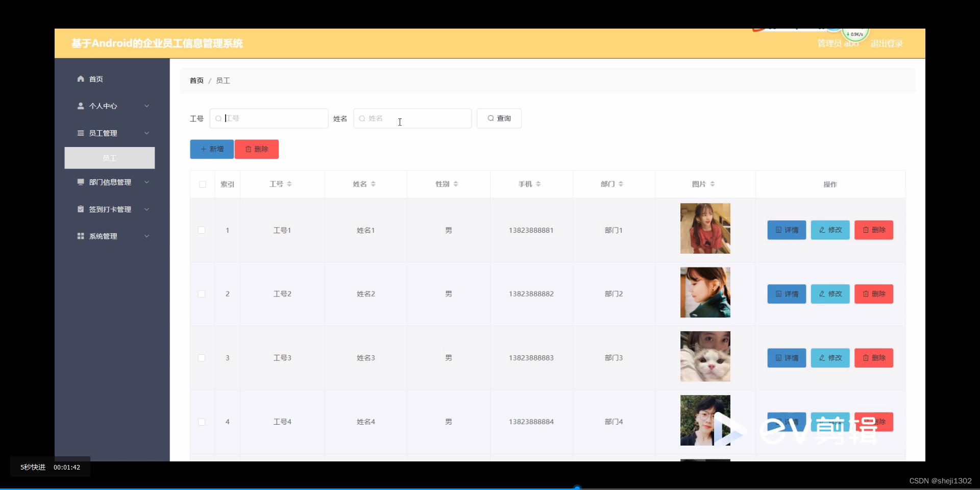Select the 首页 home icon in sidebar
This screenshot has height=490, width=980.
click(81, 79)
